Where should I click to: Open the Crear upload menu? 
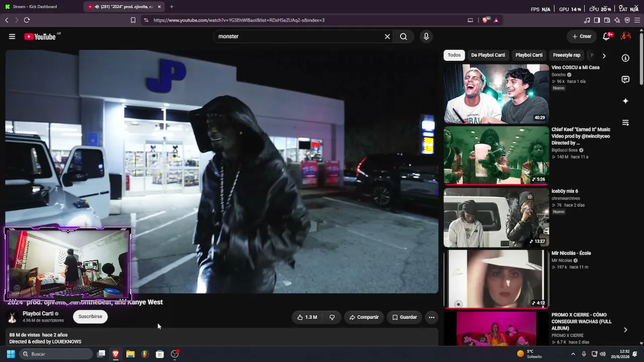(x=582, y=36)
